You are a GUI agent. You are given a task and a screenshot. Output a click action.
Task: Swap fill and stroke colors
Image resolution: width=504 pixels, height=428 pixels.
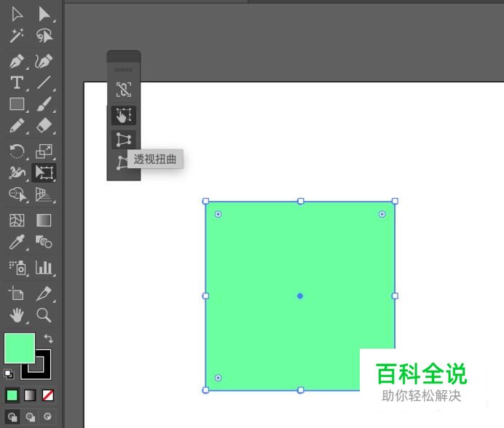pos(48,338)
